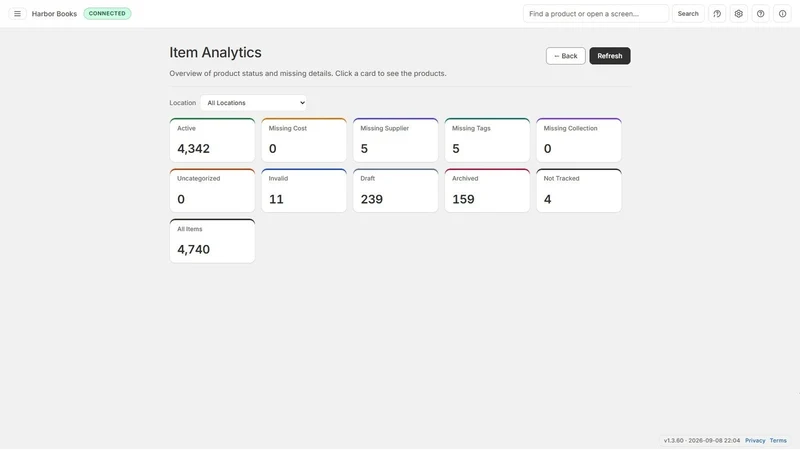The image size is (800, 450).
Task: Click the Item Analytics heading
Action: pos(215,53)
